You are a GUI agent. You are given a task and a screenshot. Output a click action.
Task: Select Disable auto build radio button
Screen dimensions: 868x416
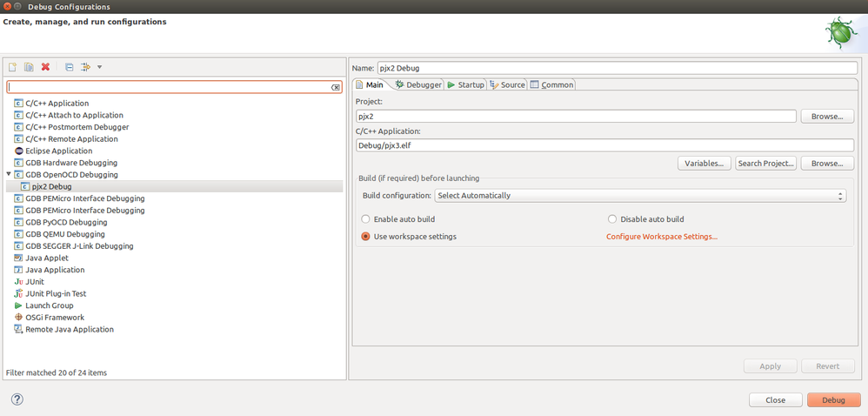click(612, 219)
